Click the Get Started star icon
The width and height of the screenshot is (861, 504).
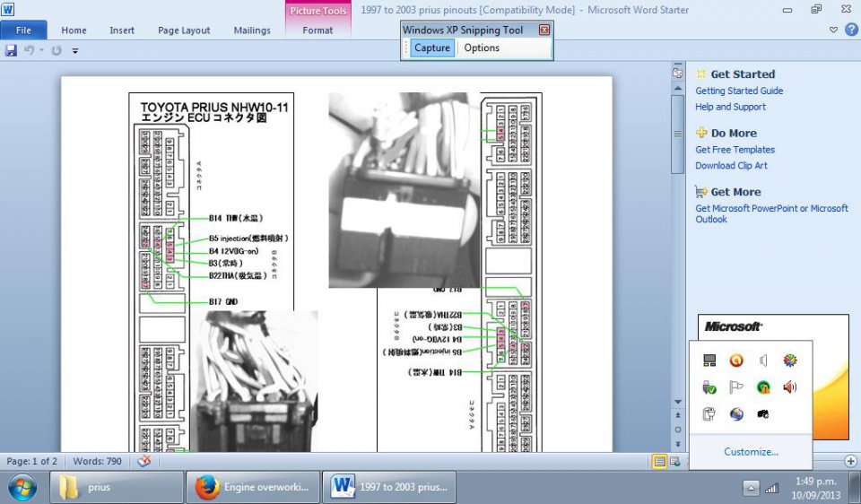[x=701, y=74]
